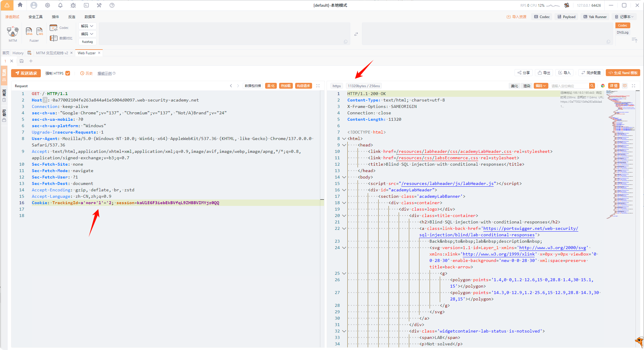
Task: Click the 发送请求 send button
Action: 26,73
